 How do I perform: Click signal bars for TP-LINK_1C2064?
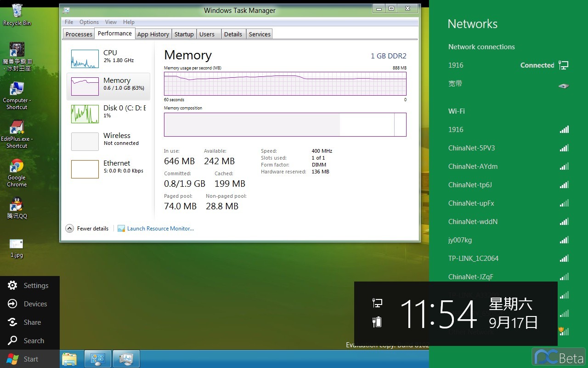(x=564, y=259)
